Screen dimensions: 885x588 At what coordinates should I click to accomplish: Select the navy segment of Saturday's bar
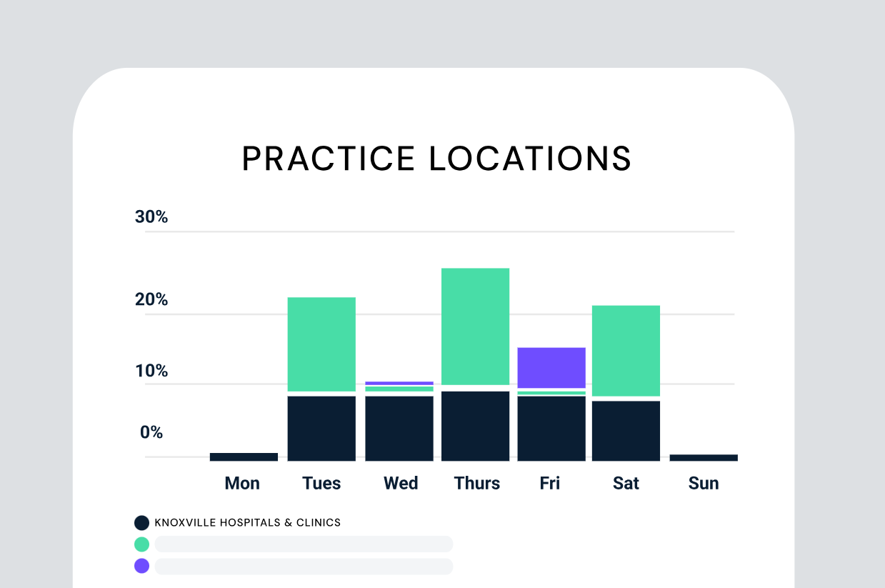point(626,431)
